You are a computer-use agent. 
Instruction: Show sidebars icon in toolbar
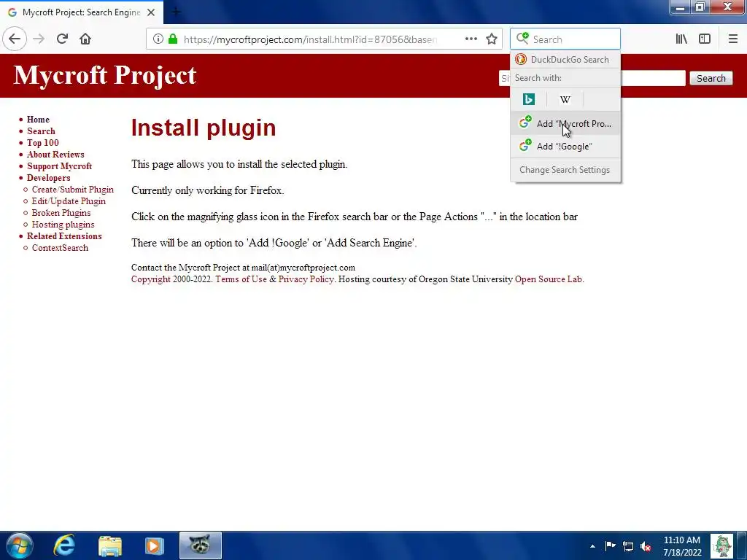point(705,39)
